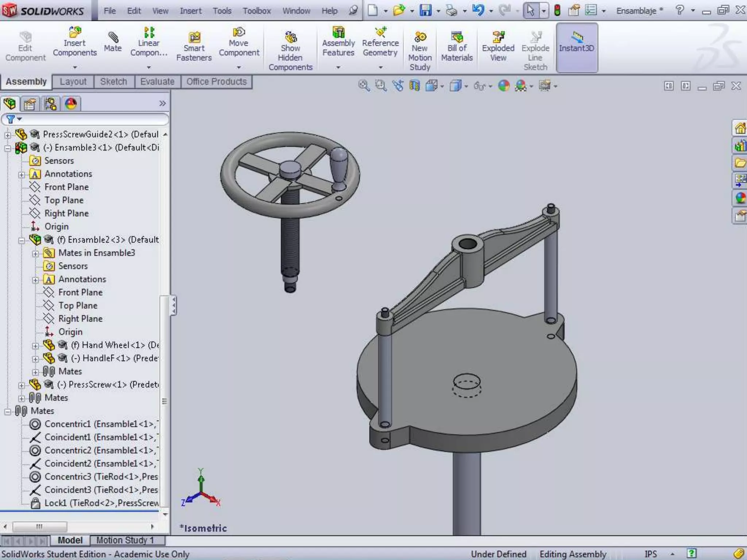Switch to the Evaluate tab
This screenshot has height=560, width=747.
pos(157,82)
